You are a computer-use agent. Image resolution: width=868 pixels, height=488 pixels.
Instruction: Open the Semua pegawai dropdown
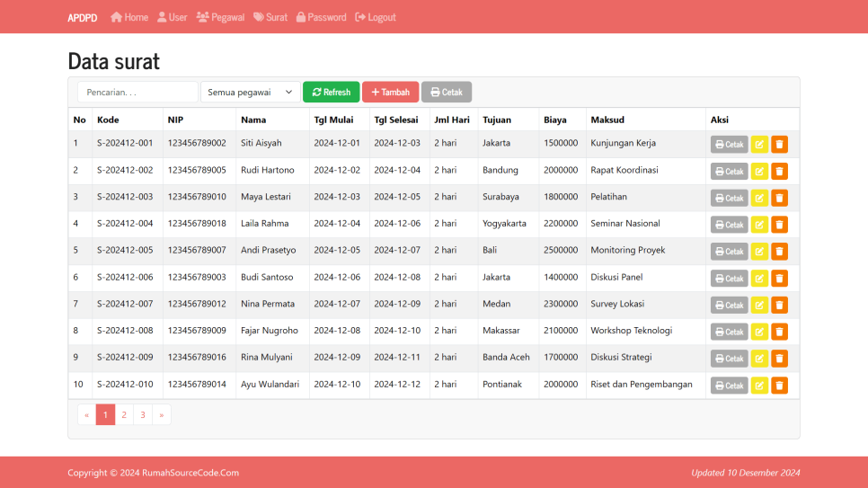(251, 92)
